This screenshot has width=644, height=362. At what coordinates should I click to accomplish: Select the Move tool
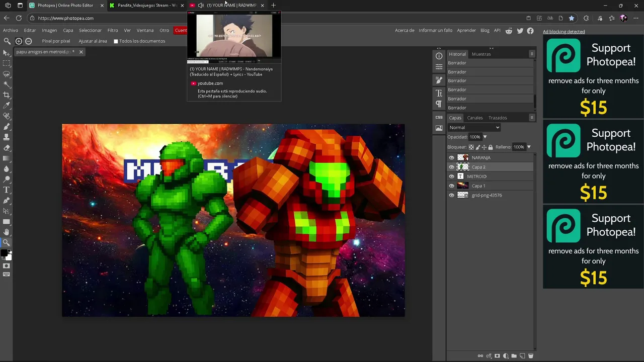click(7, 53)
